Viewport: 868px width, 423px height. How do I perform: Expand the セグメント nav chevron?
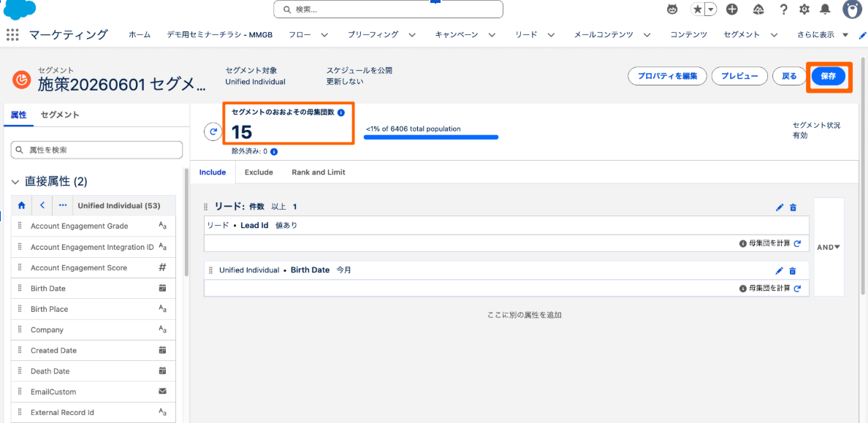coord(774,35)
